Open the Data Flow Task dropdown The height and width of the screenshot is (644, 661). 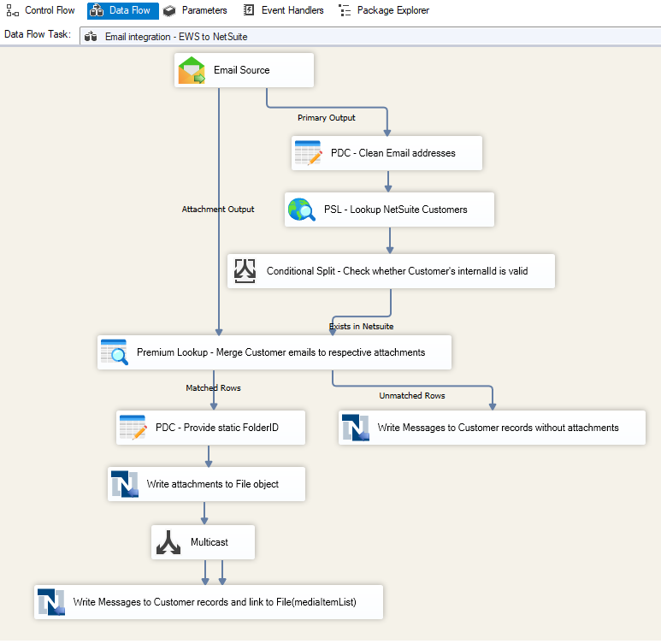(370, 36)
